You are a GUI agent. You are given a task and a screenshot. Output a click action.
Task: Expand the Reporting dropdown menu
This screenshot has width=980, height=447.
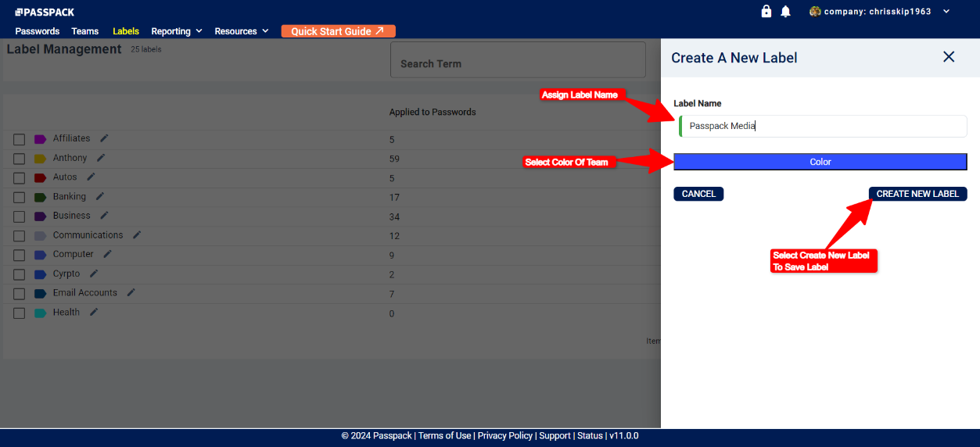(177, 31)
